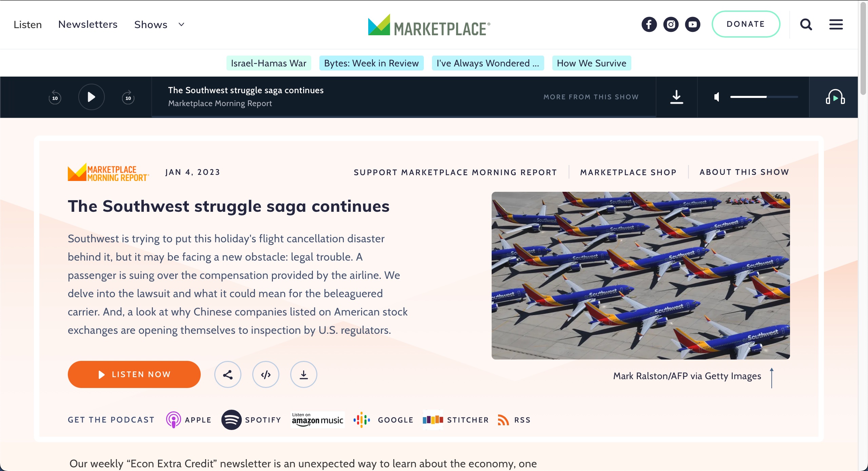Open Support Marketplace Morning Report link
Screen dimensions: 868x471
coord(455,172)
